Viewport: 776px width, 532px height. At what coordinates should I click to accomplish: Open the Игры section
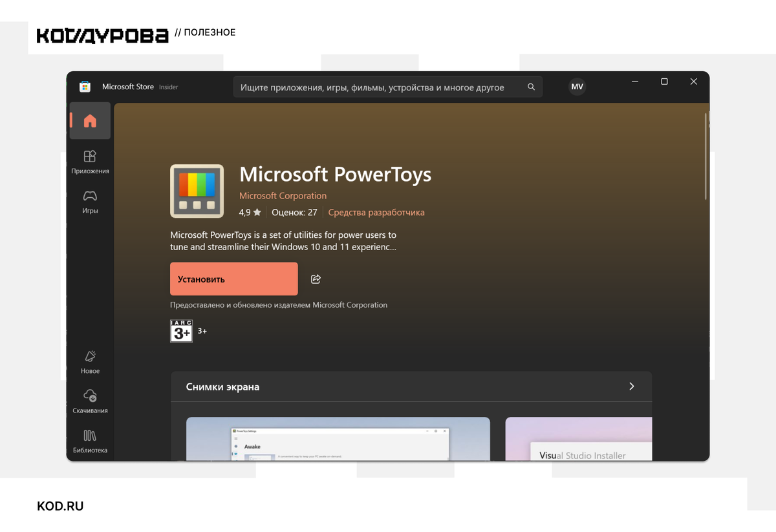[x=90, y=202]
